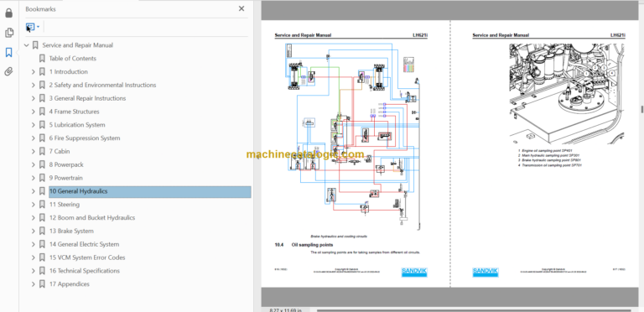Select the 4 Frame Structures bookmark
This screenshot has height=312, width=644.
(x=75, y=112)
